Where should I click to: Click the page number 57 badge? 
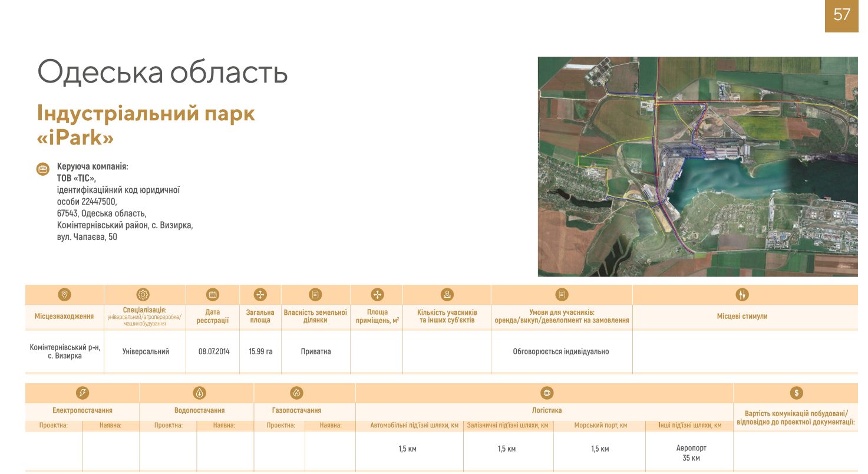pos(841,15)
